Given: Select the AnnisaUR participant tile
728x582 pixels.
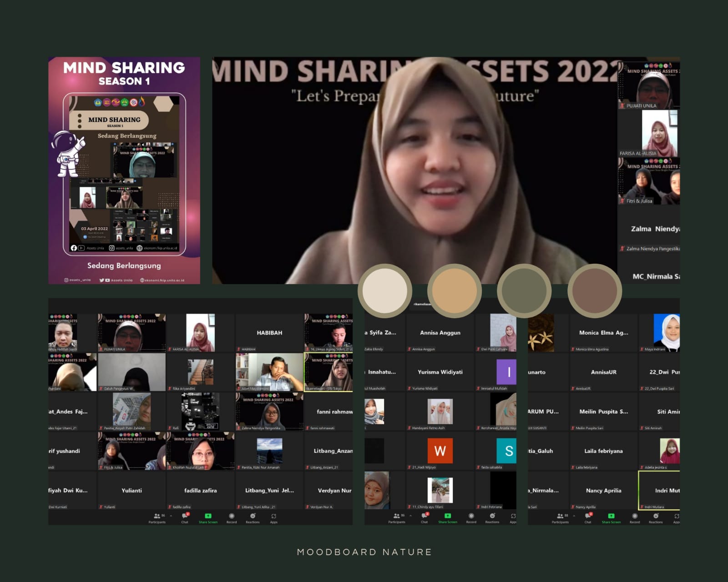Looking at the screenshot, I should (603, 372).
